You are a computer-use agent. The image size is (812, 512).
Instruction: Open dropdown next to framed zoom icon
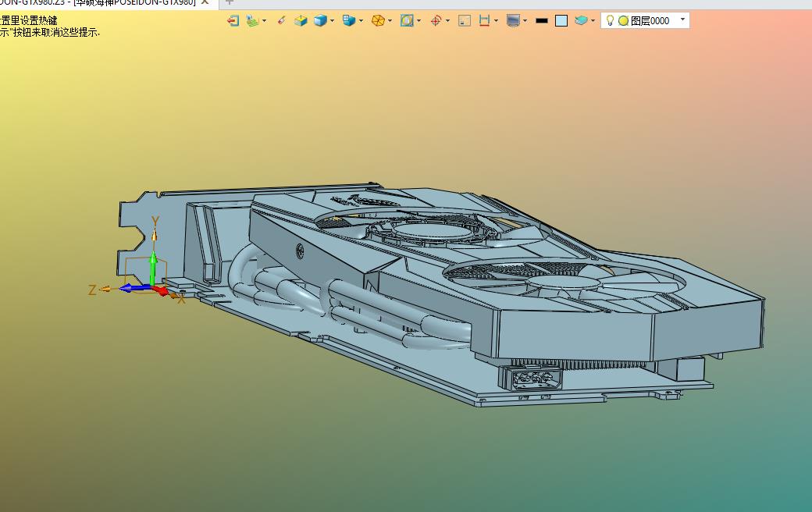418,21
